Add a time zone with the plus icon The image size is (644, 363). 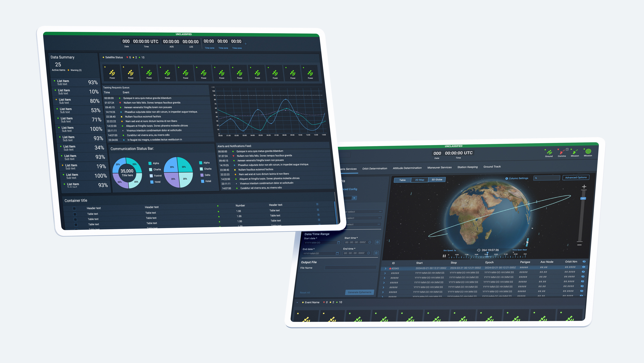click(245, 44)
